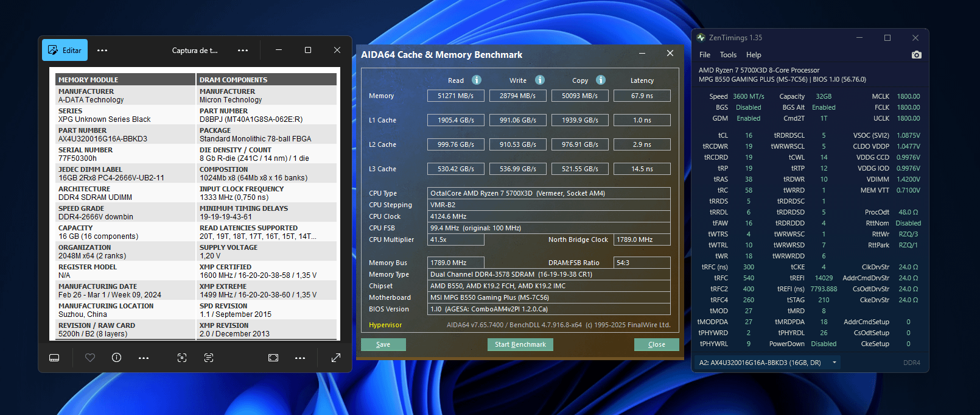Click the DRAM:FSB Ratio value 54:3
Viewport: 980px width, 415px height.
[x=642, y=263]
